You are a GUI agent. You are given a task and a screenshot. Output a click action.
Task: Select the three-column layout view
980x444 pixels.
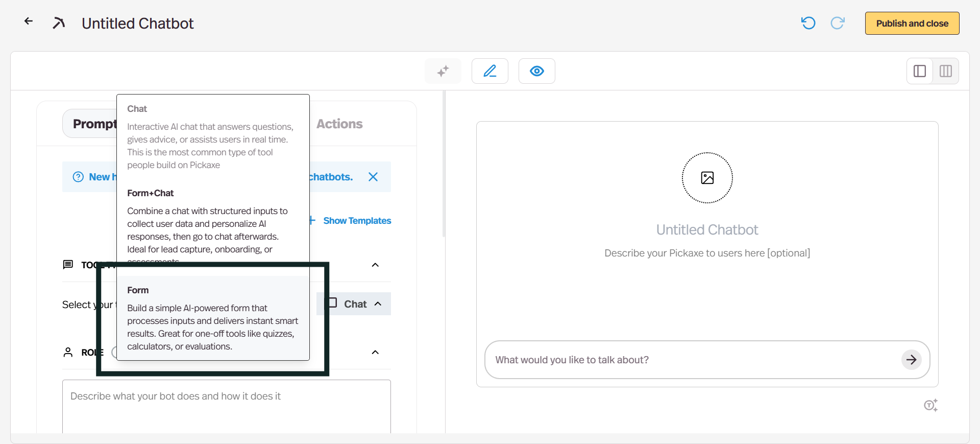(946, 71)
